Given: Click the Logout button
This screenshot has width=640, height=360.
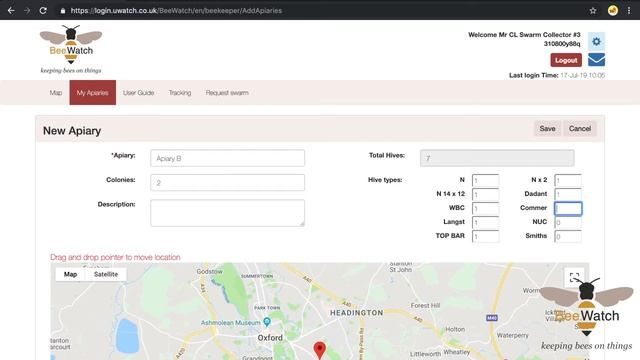Looking at the screenshot, I should coord(566,60).
